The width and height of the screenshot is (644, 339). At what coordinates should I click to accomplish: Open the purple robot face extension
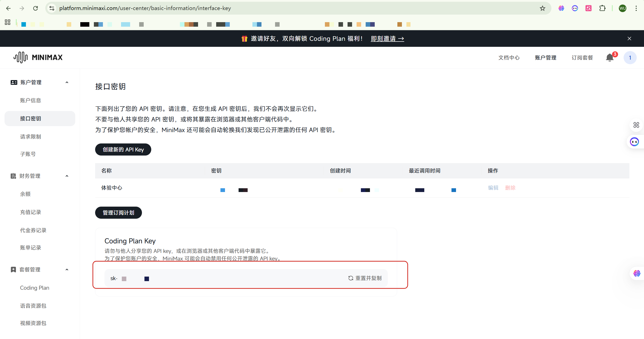pyautogui.click(x=575, y=8)
